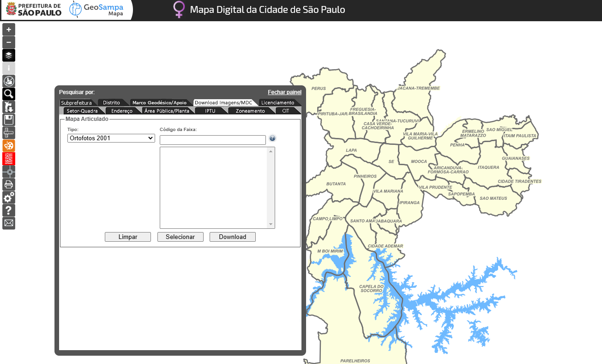Select the Endereço tab
Image resolution: width=602 pixels, height=364 pixels.
122,111
